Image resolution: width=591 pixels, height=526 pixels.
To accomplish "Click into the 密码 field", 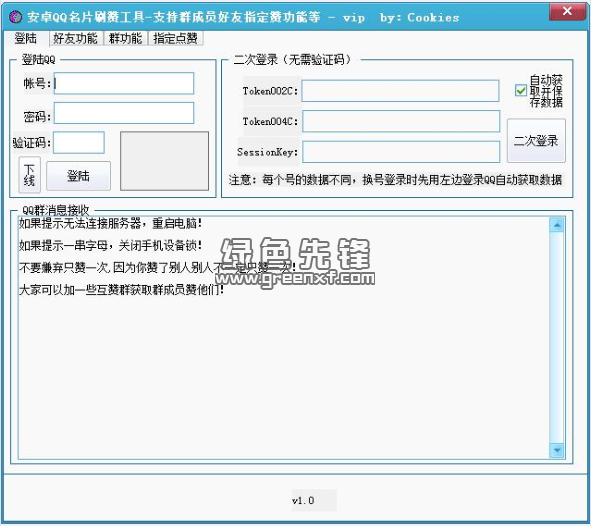I will click(x=124, y=113).
